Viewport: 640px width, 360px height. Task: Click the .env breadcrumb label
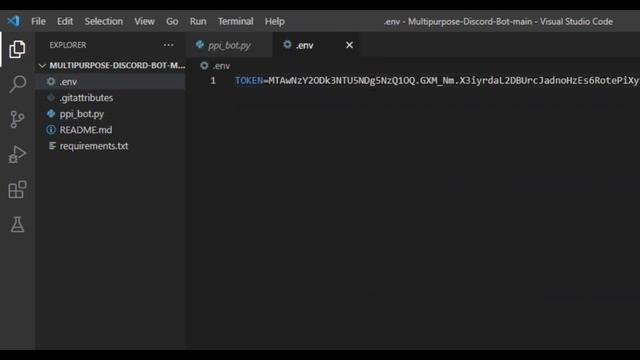[x=221, y=66]
